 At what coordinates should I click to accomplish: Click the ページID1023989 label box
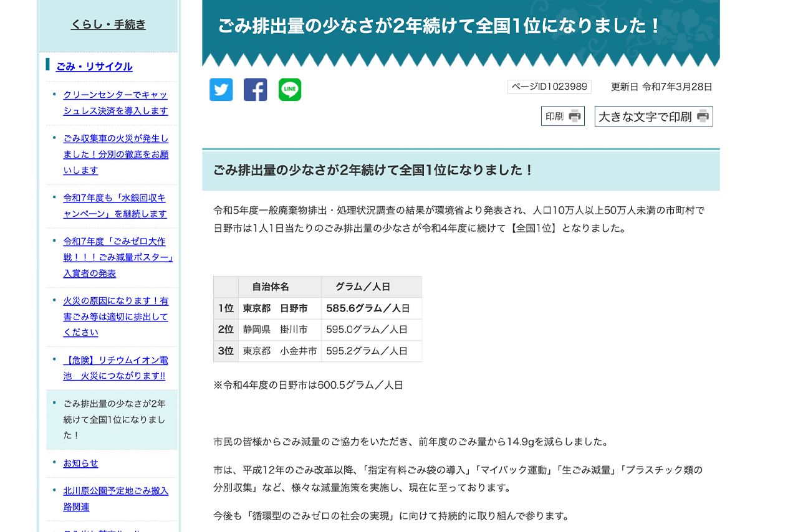click(x=548, y=87)
